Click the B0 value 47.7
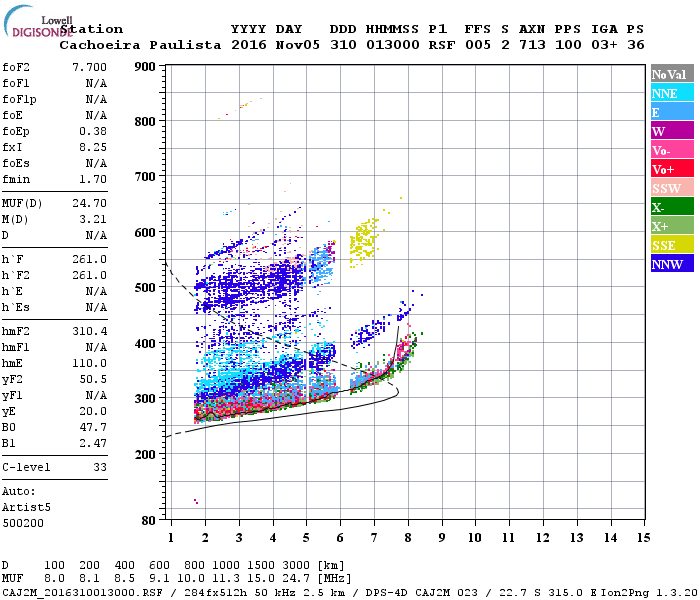Viewport: 700px width, 600px height. click(x=93, y=427)
